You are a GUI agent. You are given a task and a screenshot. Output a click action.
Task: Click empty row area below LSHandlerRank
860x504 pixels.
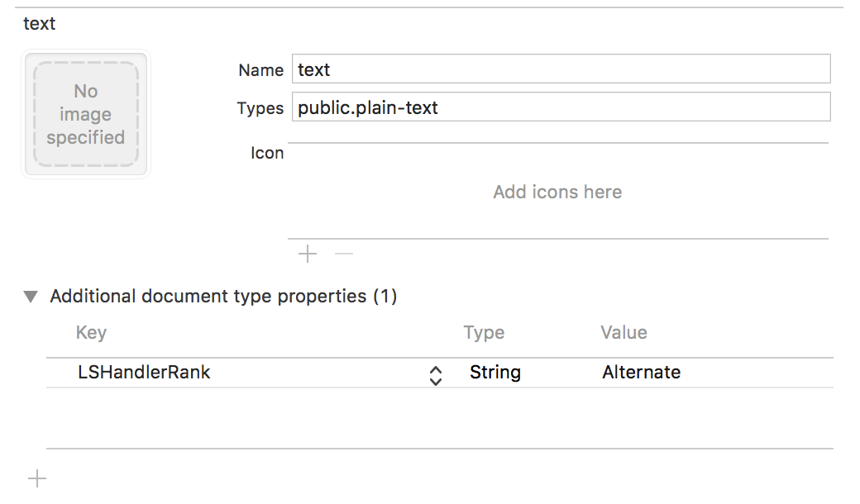coord(438,417)
